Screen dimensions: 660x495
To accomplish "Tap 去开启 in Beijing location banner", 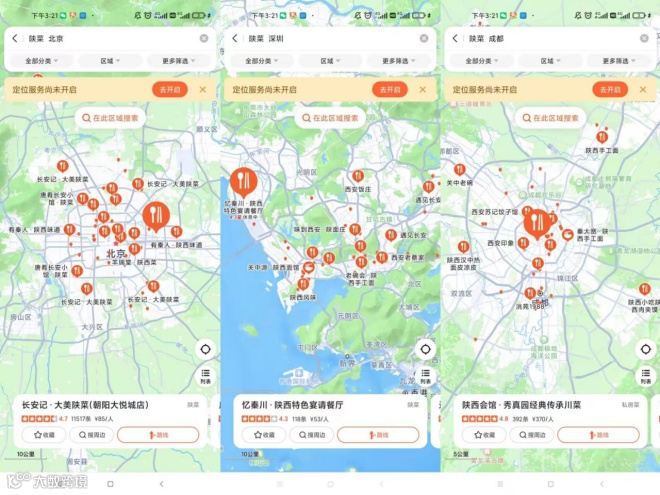I will point(170,90).
